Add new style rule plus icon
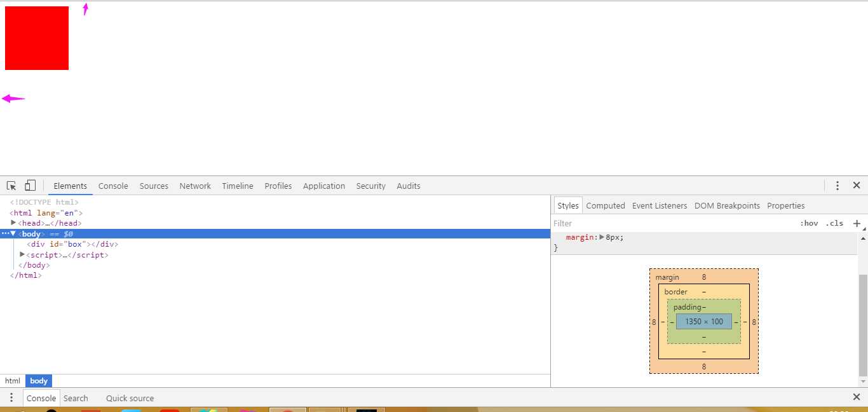 coord(857,223)
